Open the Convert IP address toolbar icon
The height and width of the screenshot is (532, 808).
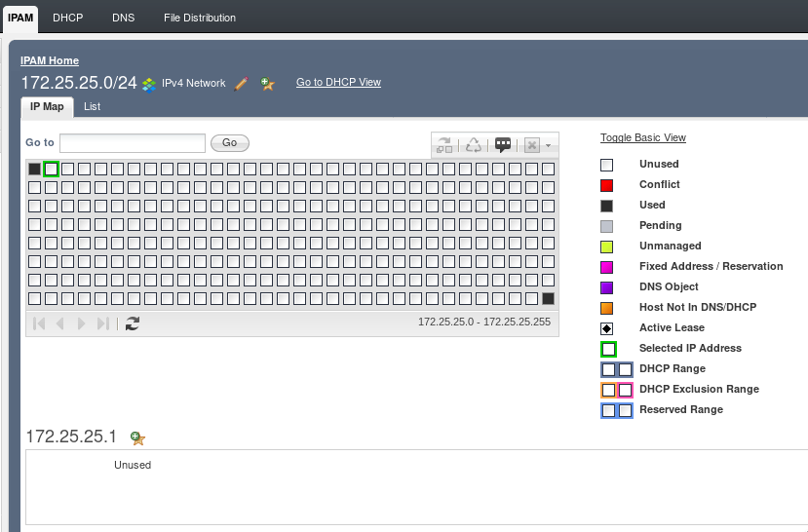(444, 145)
